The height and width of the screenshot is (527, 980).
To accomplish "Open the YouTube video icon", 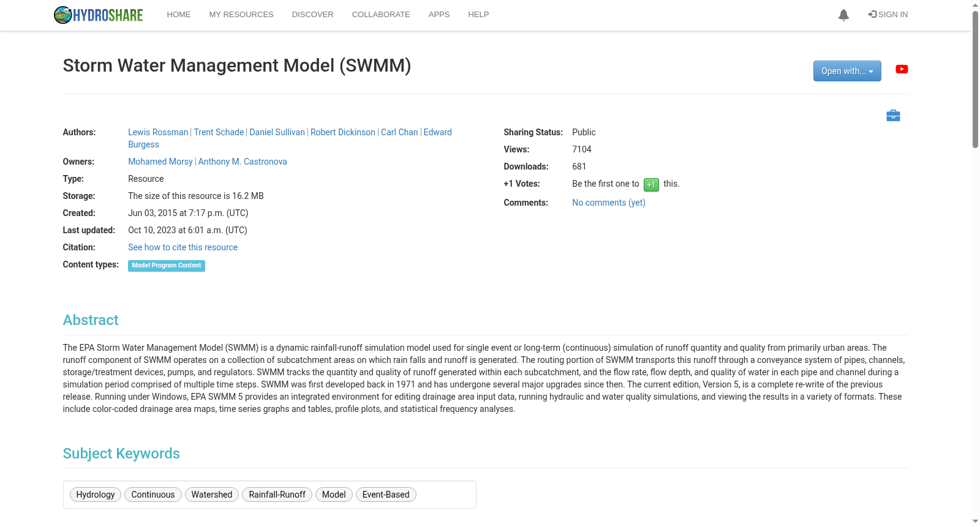I will point(902,69).
